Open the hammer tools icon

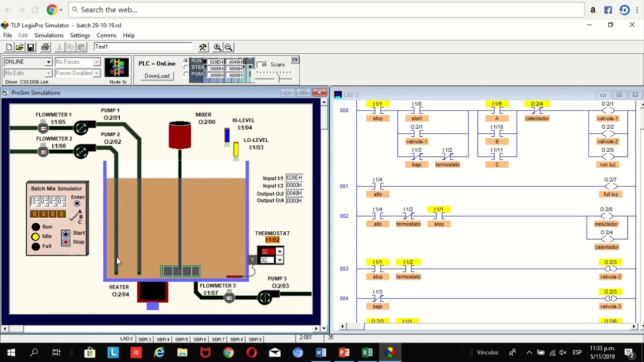203,47
